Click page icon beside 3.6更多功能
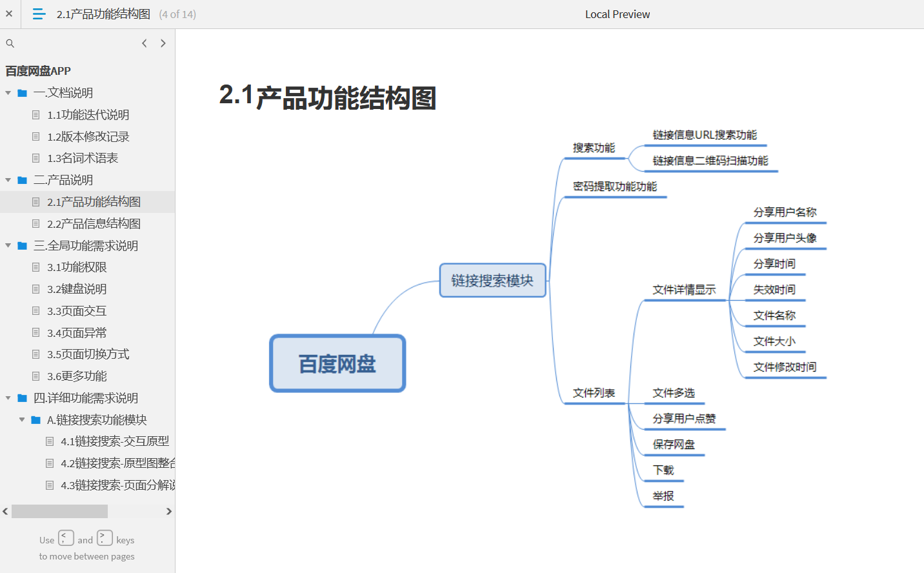The width and height of the screenshot is (924, 573). (36, 376)
